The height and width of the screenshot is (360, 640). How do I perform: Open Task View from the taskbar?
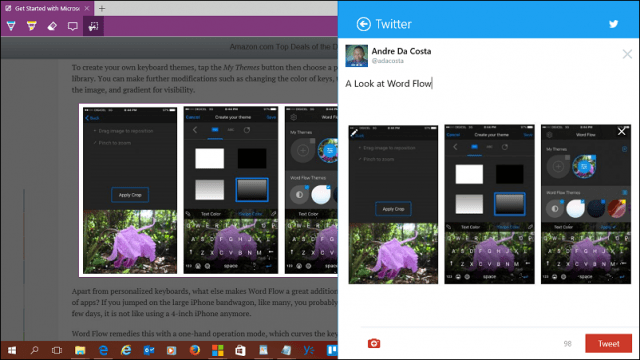tap(57, 350)
